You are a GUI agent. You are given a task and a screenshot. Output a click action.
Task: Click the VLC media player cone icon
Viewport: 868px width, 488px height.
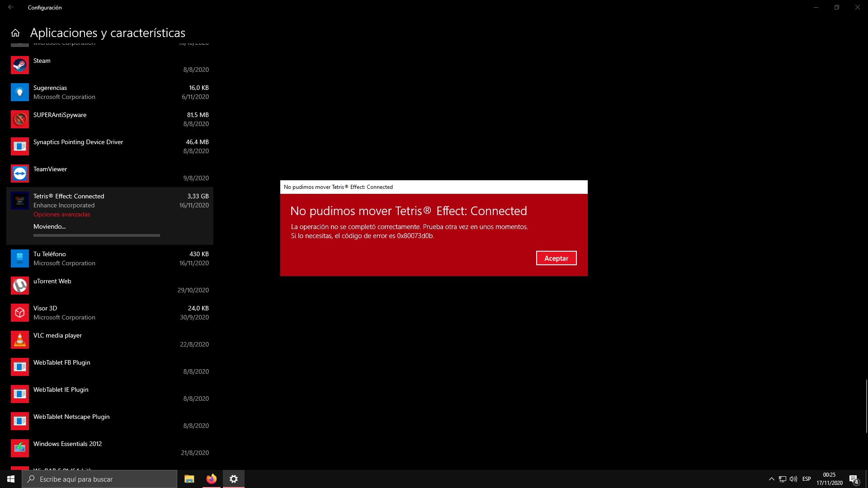point(19,340)
